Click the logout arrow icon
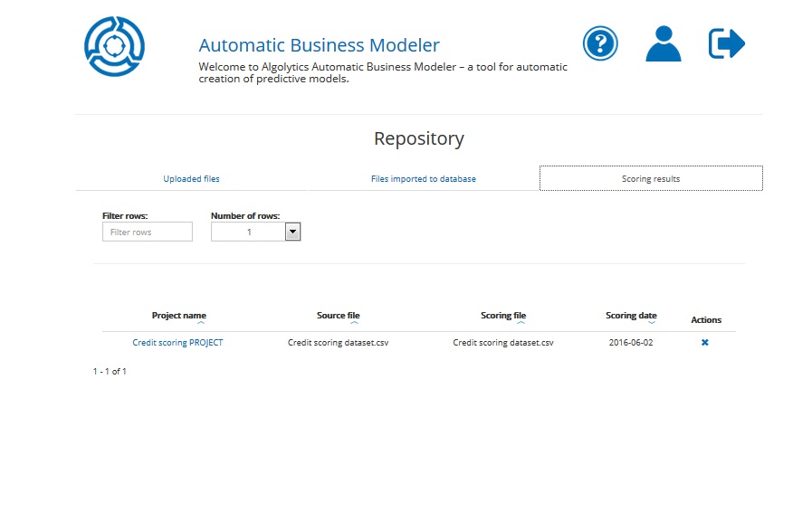Viewport: 812px width, 531px height. pyautogui.click(x=727, y=43)
